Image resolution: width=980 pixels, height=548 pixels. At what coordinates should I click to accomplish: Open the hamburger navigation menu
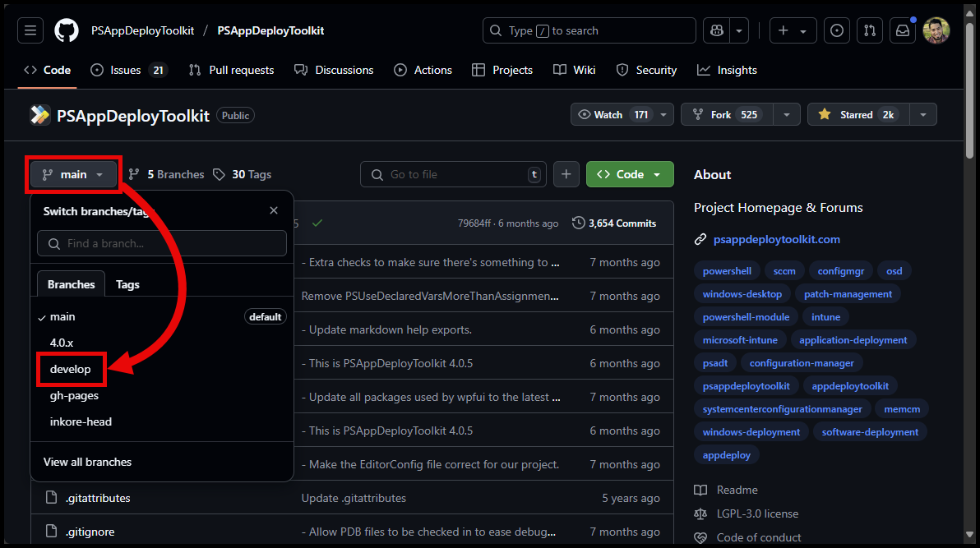[30, 30]
